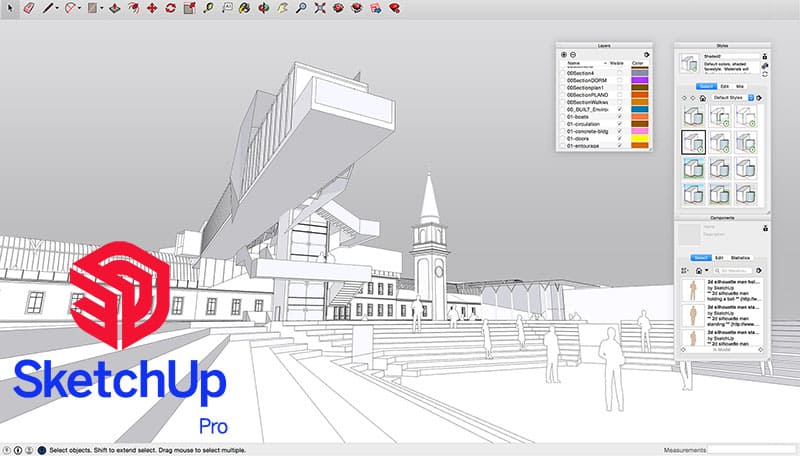Activate the Paint Bucket tool
This screenshot has width=800, height=456.
click(x=245, y=8)
